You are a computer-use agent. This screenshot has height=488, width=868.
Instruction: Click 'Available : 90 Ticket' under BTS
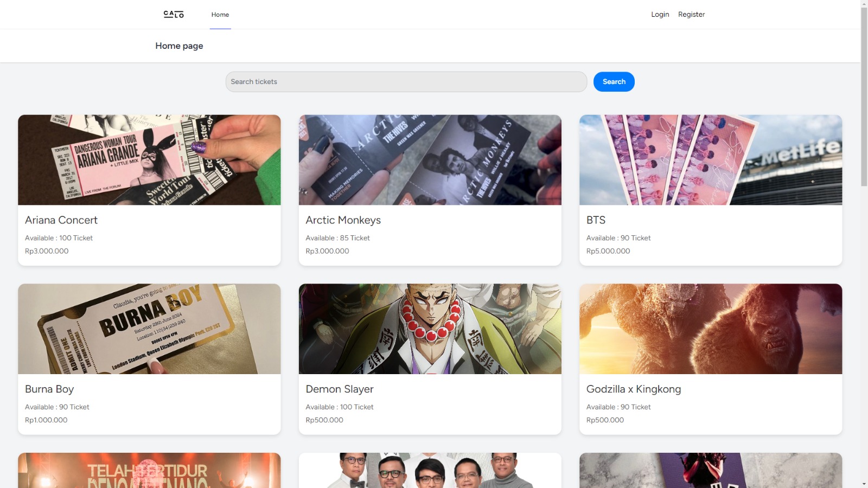(618, 238)
